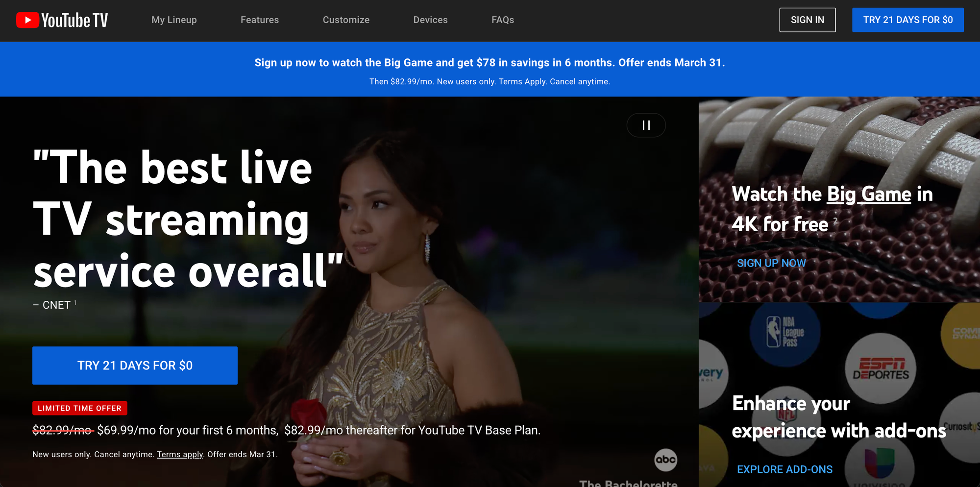Click the Big Game savings banner headline
Viewport: 980px width, 487px height.
click(490, 63)
